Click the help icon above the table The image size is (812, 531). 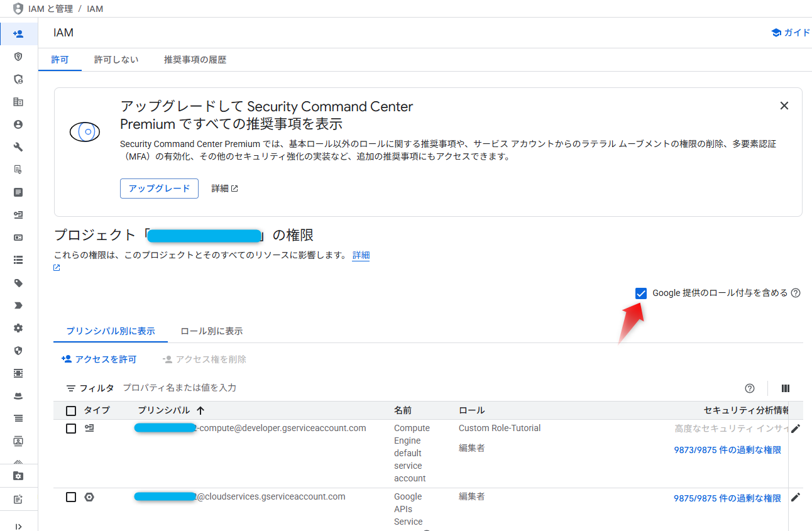[x=749, y=388]
